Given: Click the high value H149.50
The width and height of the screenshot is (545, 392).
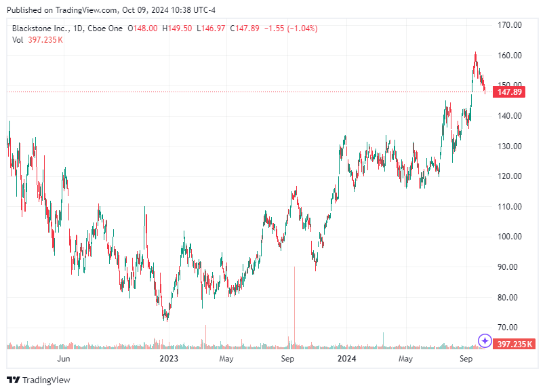Looking at the screenshot, I should click(x=177, y=28).
